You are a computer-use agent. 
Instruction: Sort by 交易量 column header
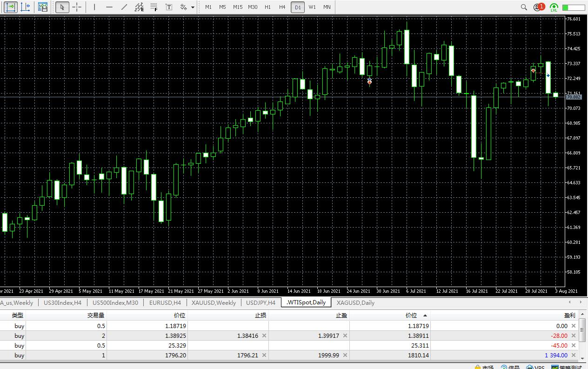point(96,315)
